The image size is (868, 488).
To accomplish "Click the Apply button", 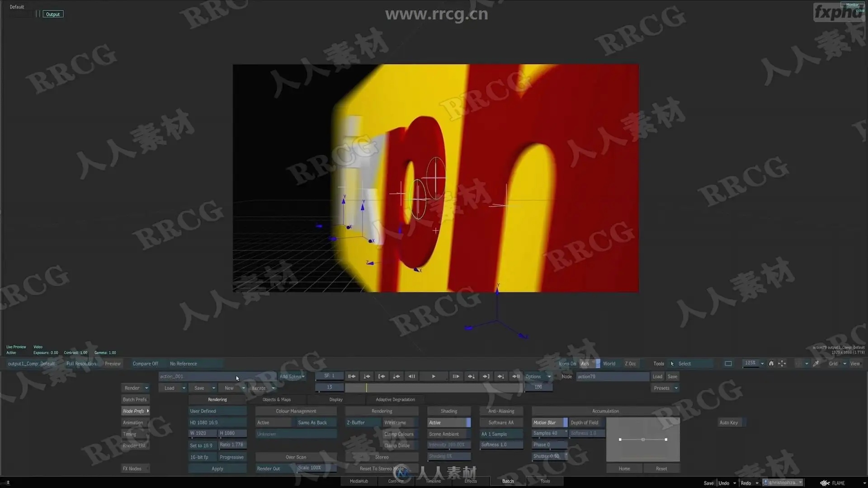I will point(217,469).
